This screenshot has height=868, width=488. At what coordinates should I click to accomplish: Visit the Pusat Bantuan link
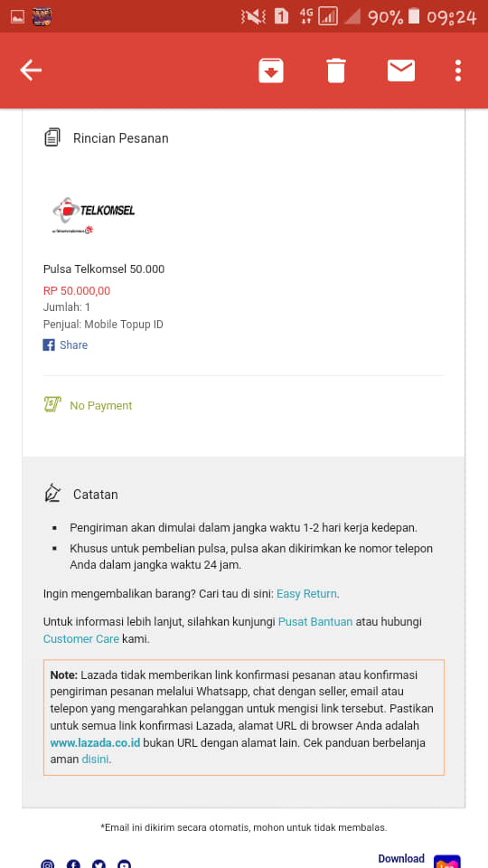pyautogui.click(x=315, y=622)
